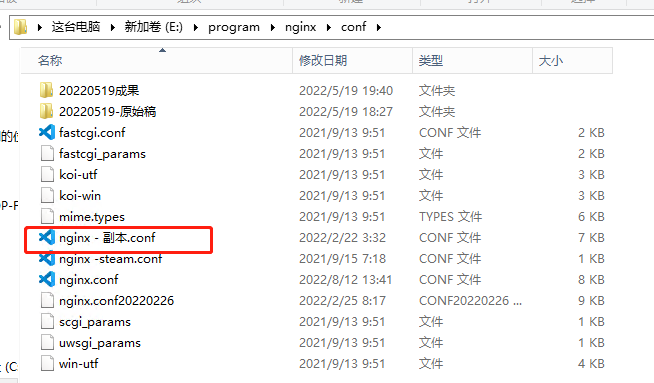This screenshot has width=654, height=383.
Task: Expand the arrow after 新加卷 (E:)
Action: click(196, 28)
